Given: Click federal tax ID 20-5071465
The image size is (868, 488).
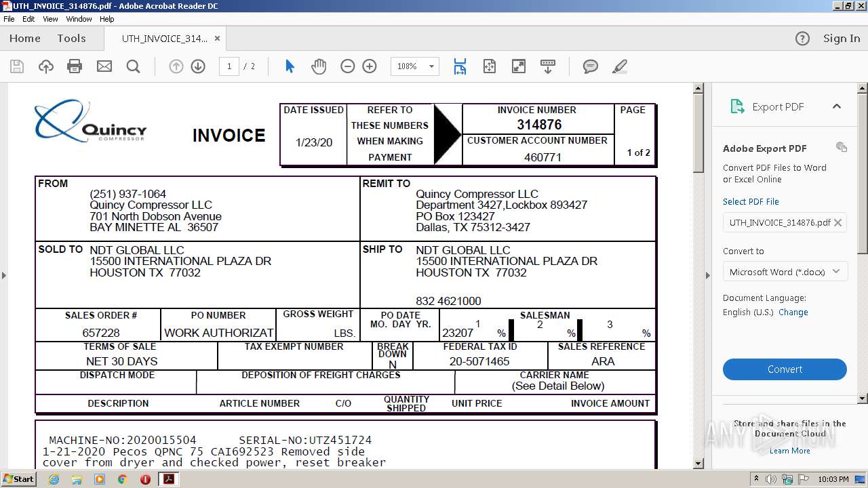Looking at the screenshot, I should (479, 361).
